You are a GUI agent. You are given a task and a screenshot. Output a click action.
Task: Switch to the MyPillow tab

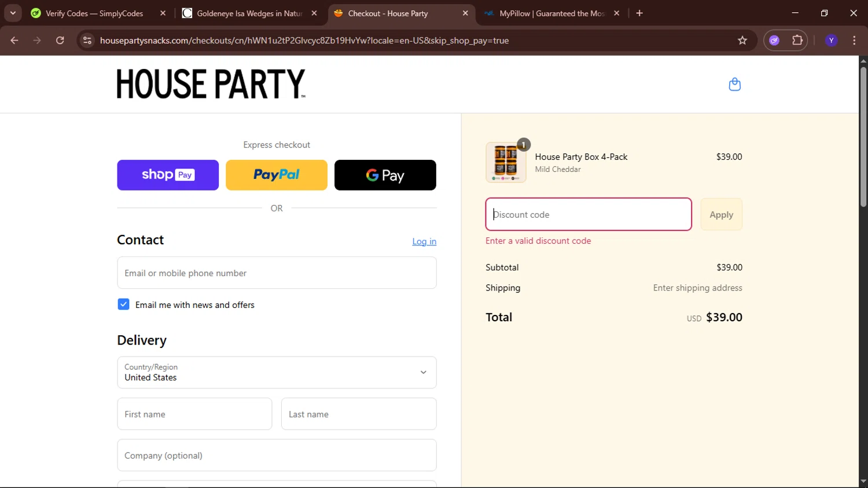pos(553,13)
